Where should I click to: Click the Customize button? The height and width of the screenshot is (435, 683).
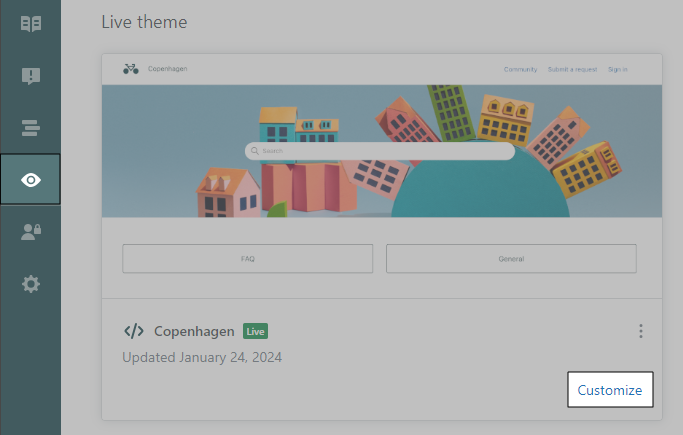coord(609,390)
